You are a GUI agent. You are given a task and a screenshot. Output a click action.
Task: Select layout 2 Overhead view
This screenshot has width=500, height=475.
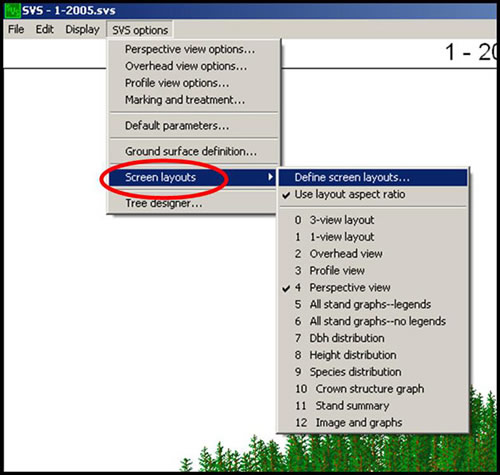pos(373,254)
